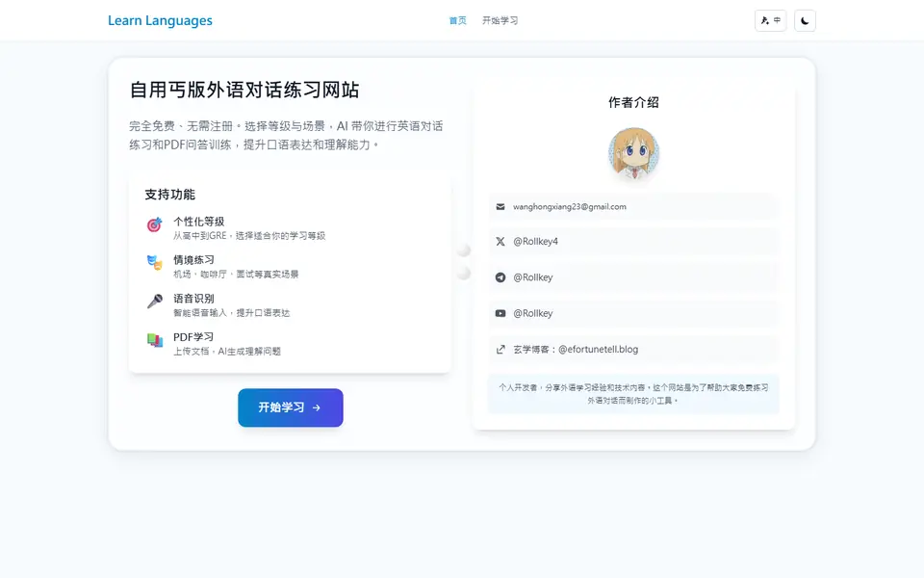Screen dimensions: 924x578
Task: Toggle dark mode with moon icon
Action: click(x=805, y=20)
